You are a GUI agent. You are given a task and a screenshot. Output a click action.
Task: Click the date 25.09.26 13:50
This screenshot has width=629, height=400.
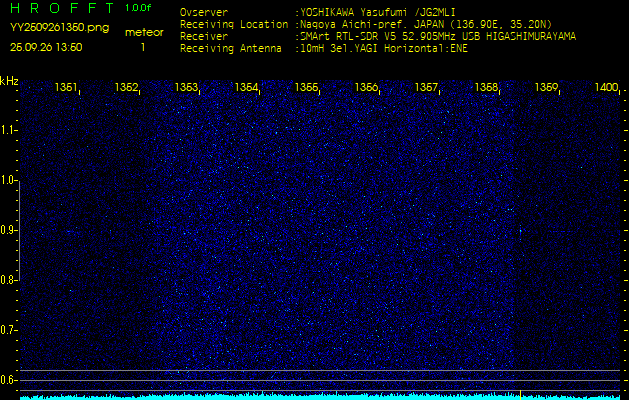point(46,47)
